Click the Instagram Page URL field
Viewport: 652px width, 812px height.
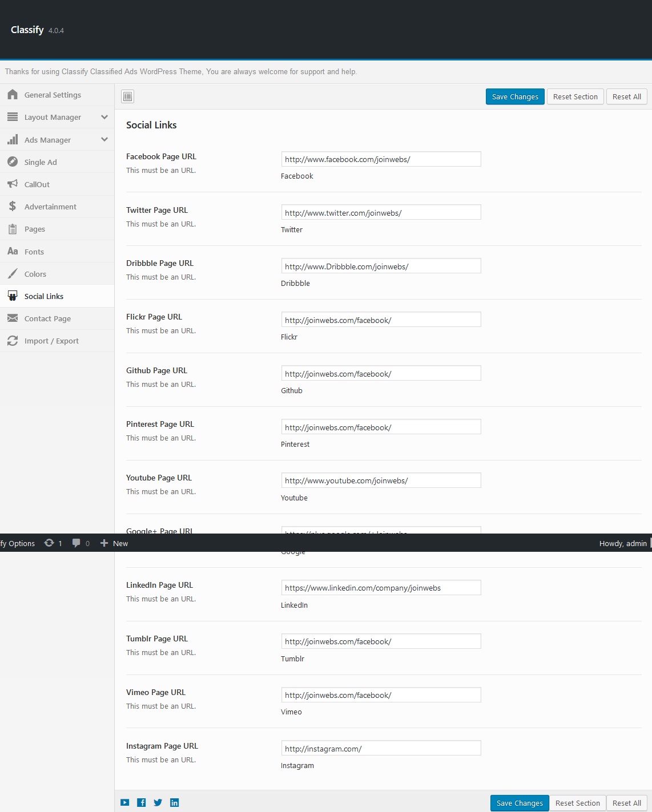381,748
